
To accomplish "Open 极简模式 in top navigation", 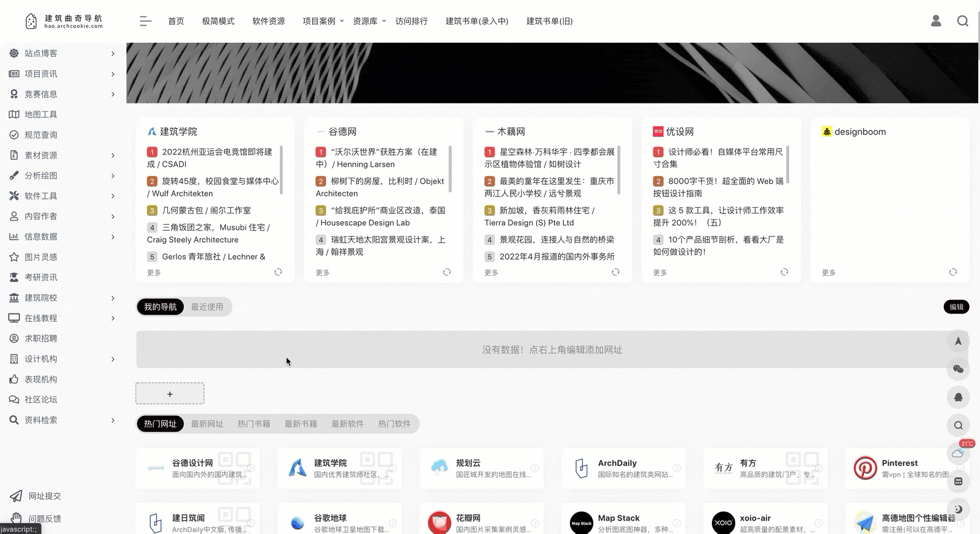I will (218, 21).
